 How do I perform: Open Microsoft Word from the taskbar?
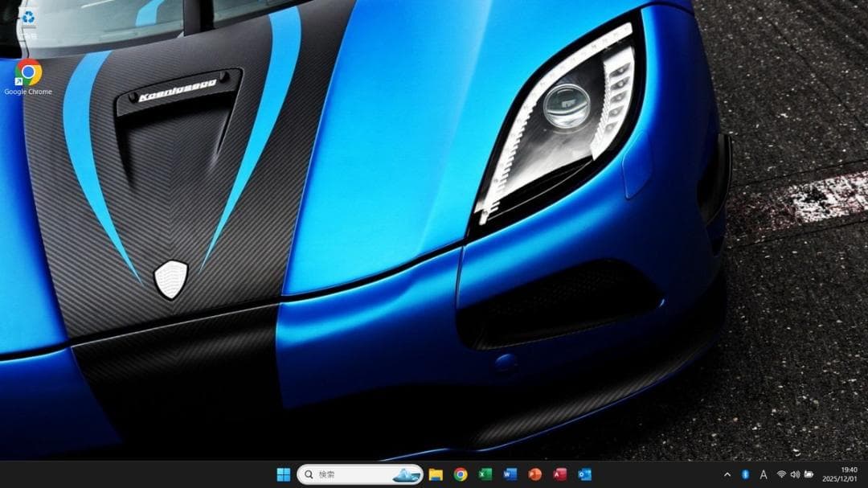(x=510, y=474)
